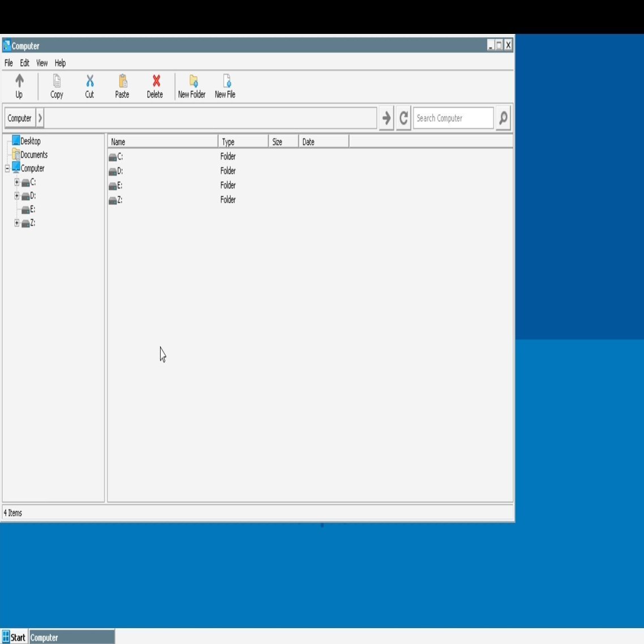Select the Z: drive icon in file list
This screenshot has width=644, height=644.
point(113,200)
